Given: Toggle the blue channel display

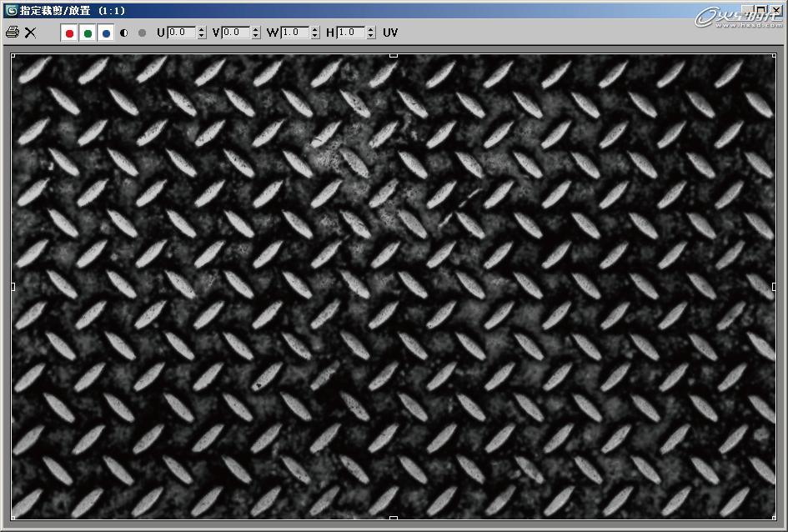Looking at the screenshot, I should click(x=107, y=33).
